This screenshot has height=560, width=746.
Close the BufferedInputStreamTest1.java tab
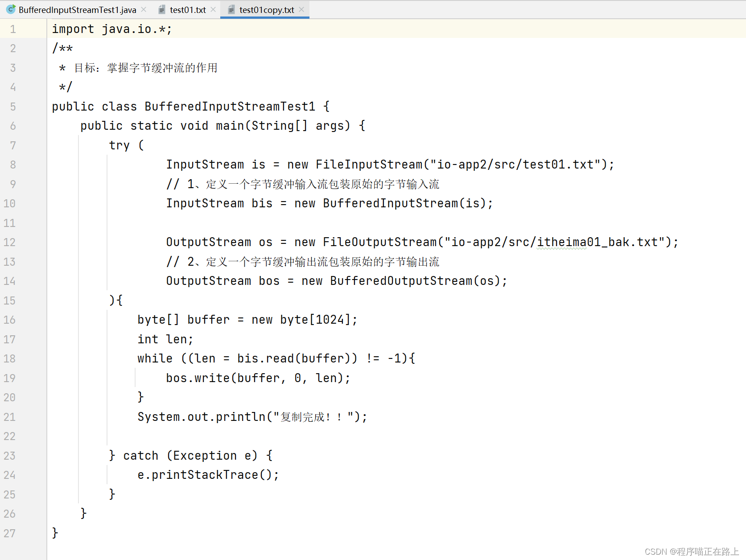144,9
